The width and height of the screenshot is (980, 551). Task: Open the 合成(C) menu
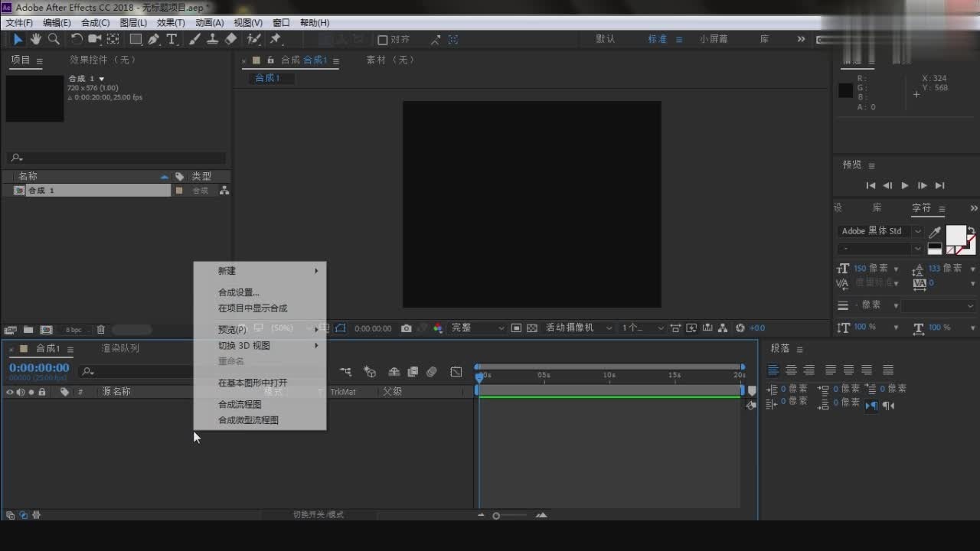(x=95, y=23)
